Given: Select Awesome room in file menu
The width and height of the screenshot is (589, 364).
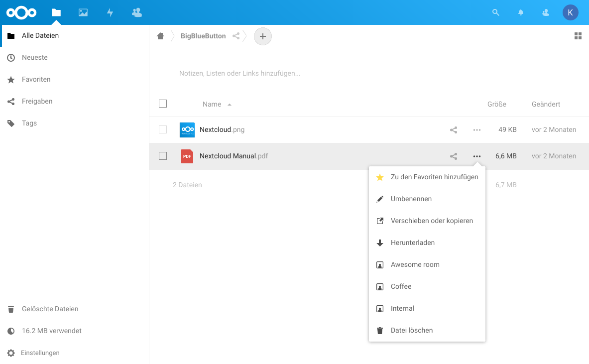Looking at the screenshot, I should [x=415, y=264].
